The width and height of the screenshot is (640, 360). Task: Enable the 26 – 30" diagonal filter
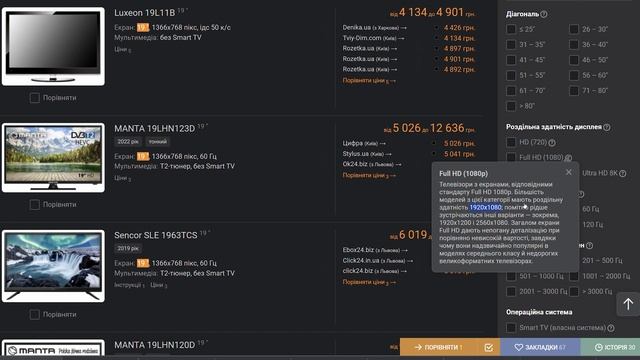click(x=574, y=29)
